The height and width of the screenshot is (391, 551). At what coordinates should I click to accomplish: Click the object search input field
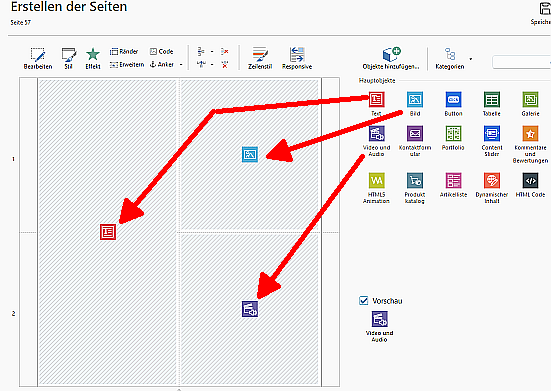(x=521, y=62)
